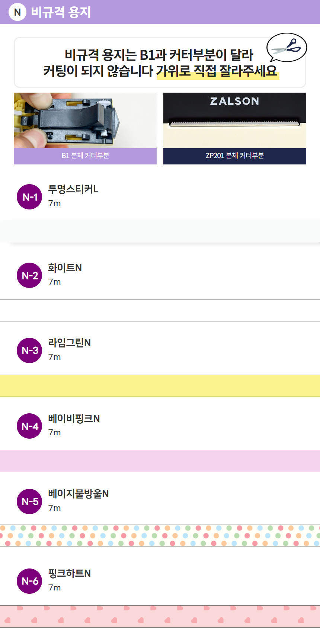The height and width of the screenshot is (644, 320).
Task: Pick the lime yellow tape swatch
Action: pos(160,386)
